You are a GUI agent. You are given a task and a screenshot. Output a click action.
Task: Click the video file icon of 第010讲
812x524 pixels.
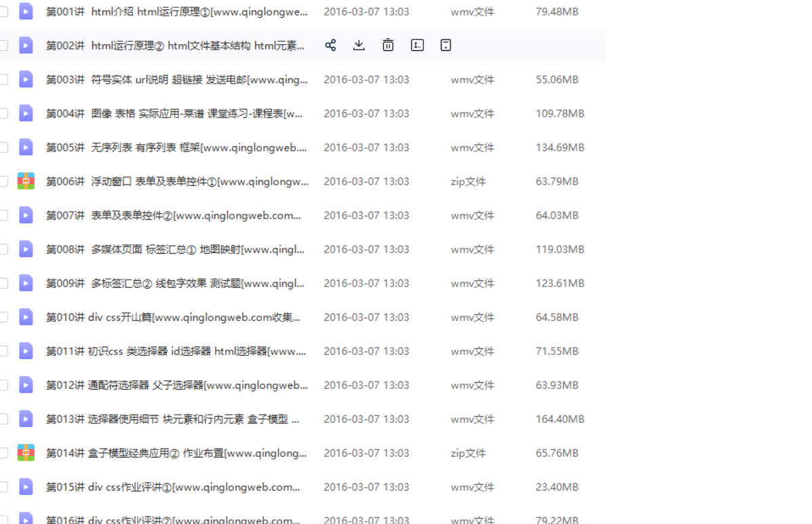pyautogui.click(x=25, y=317)
